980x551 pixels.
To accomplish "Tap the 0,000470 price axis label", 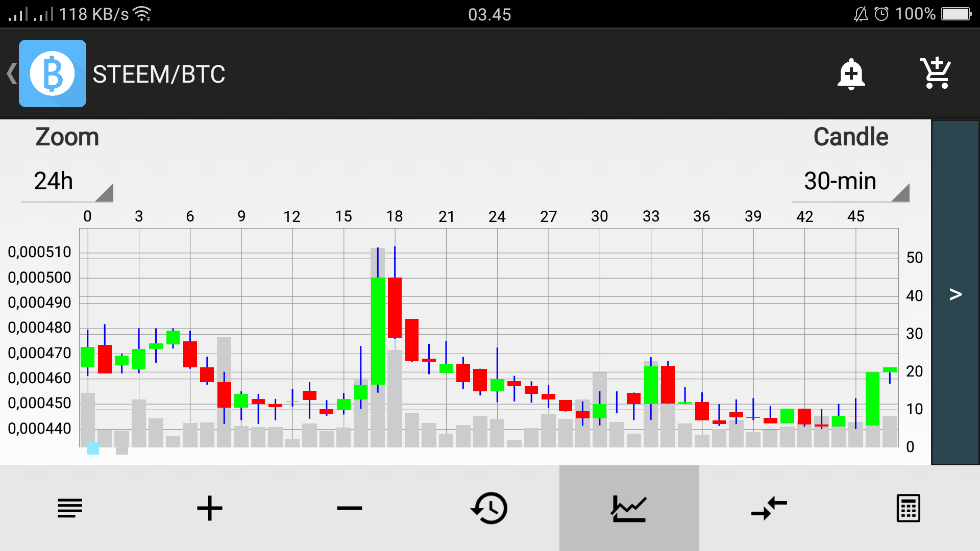I will 40,353.
